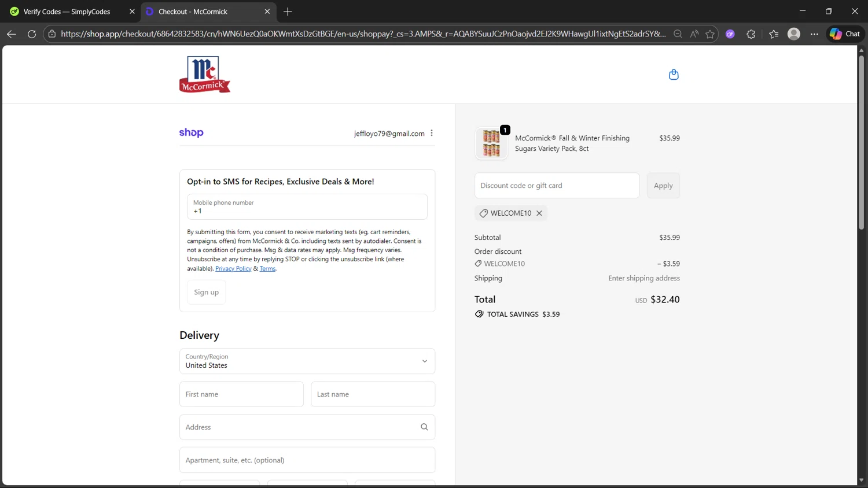Viewport: 868px width, 488px height.
Task: Open the Copilot Chat button
Action: click(x=845, y=34)
